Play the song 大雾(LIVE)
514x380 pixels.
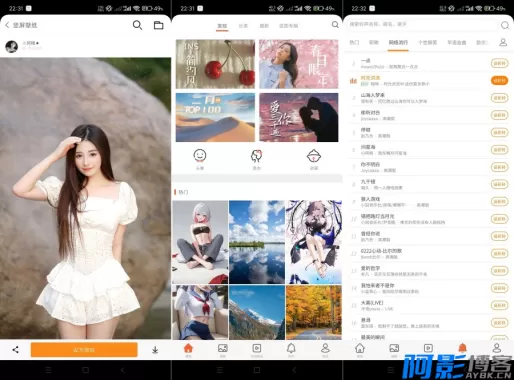pyautogui.click(x=372, y=303)
